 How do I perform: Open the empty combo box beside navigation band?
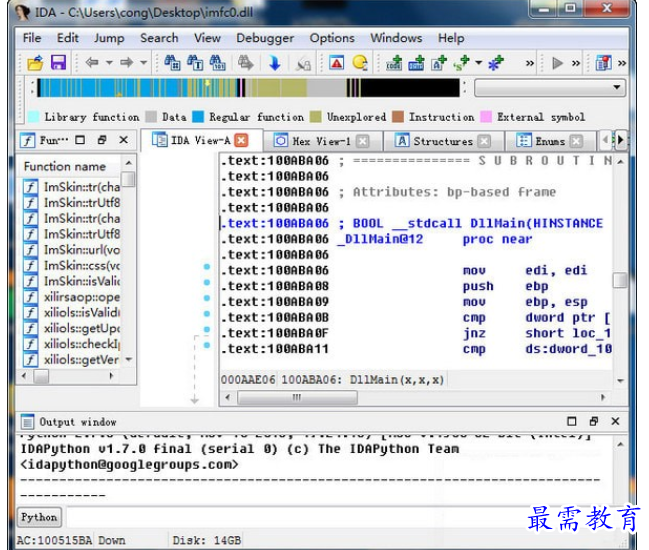pyautogui.click(x=550, y=88)
